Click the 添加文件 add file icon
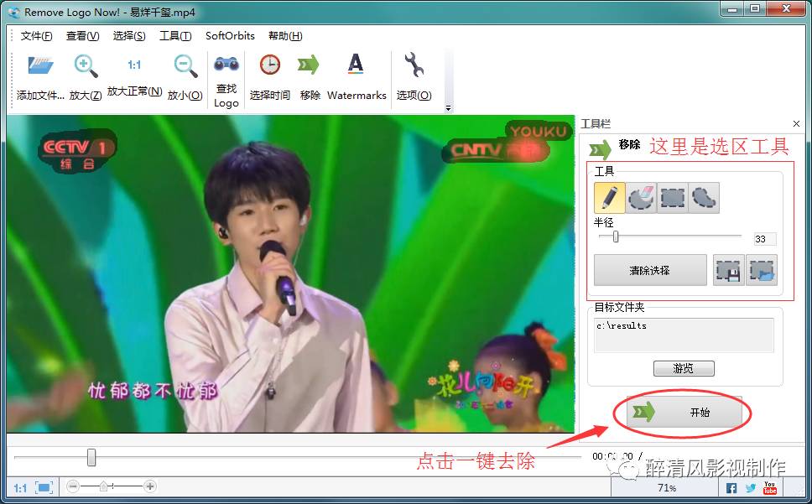Image resolution: width=812 pixels, height=504 pixels. tap(40, 65)
